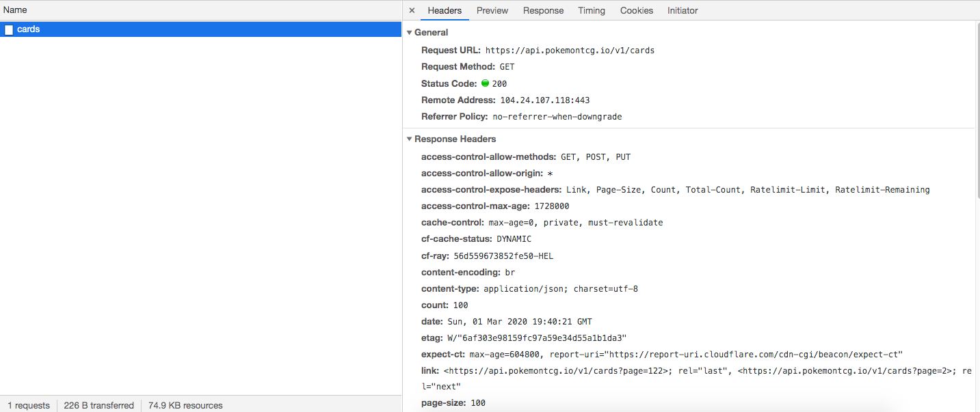Viewport: 980px width, 412px height.
Task: Click access-control-allow-methods header name
Action: click(489, 157)
